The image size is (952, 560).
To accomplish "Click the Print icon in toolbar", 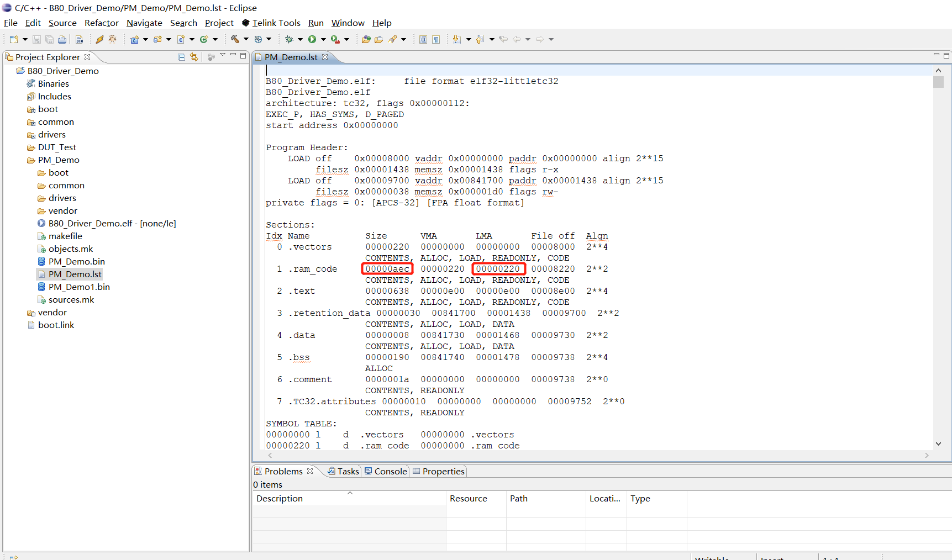I will point(62,39).
